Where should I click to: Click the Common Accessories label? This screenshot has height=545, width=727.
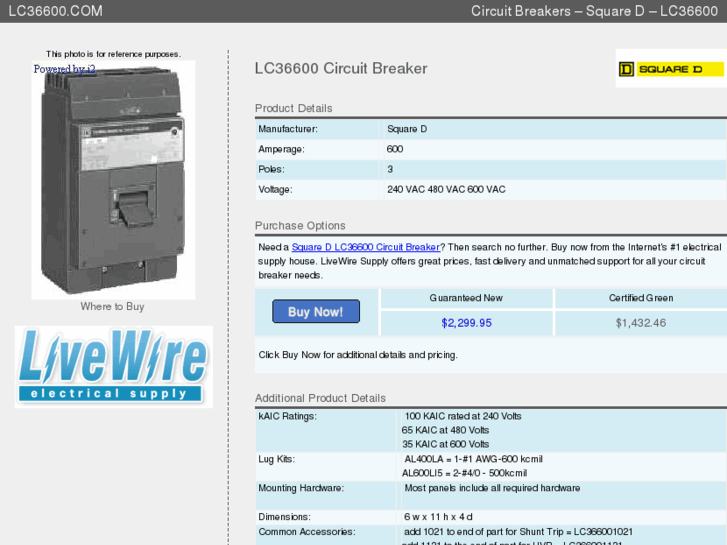click(306, 532)
